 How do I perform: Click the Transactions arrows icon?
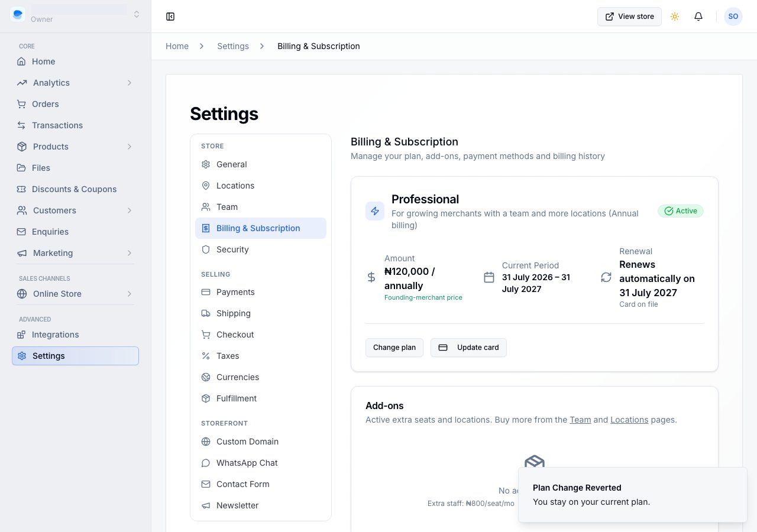coord(21,125)
